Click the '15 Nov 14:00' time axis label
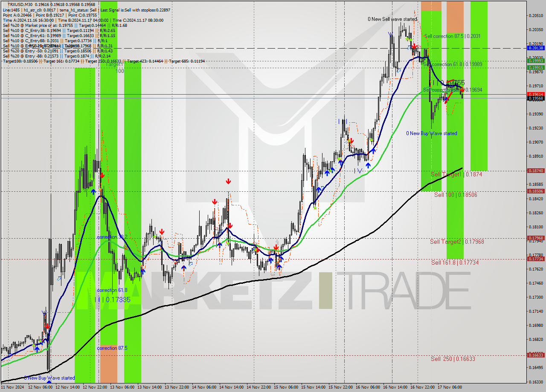 point(314,388)
